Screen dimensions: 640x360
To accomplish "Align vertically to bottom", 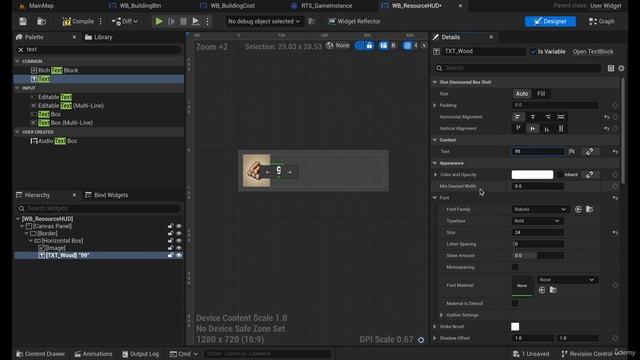I will pyautogui.click(x=547, y=129).
